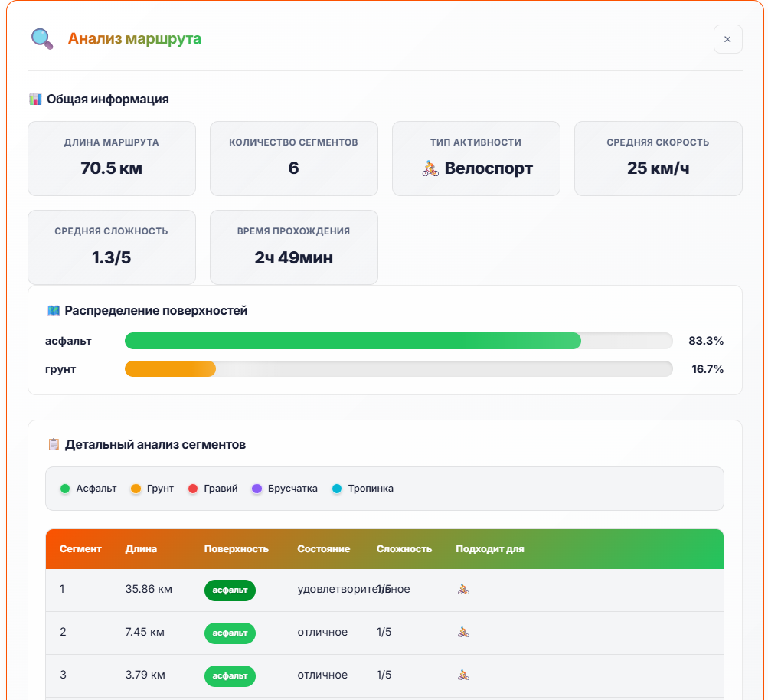This screenshot has width=768, height=700.
Task: Select the асфальт badge in segment 1 row
Action: pyautogui.click(x=230, y=590)
